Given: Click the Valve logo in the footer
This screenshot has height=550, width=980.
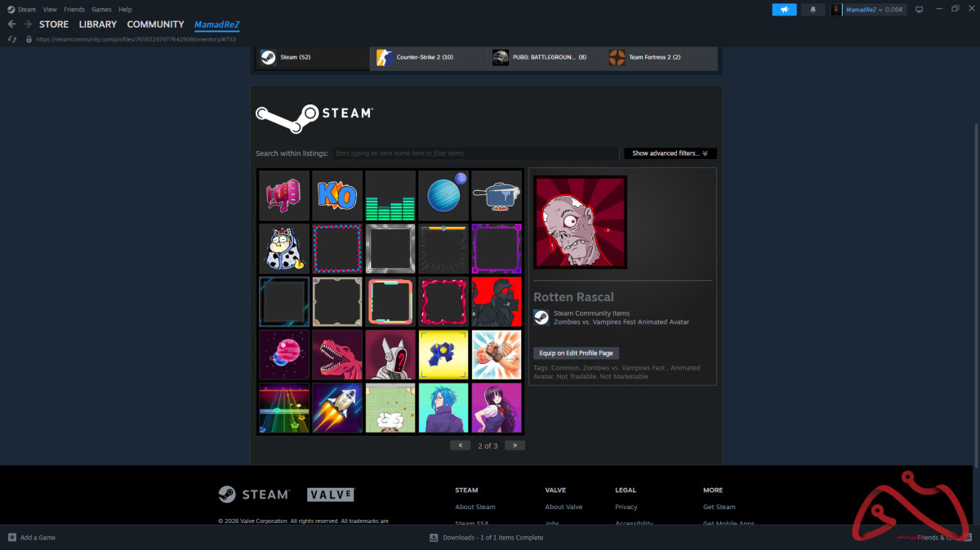Looking at the screenshot, I should (331, 495).
